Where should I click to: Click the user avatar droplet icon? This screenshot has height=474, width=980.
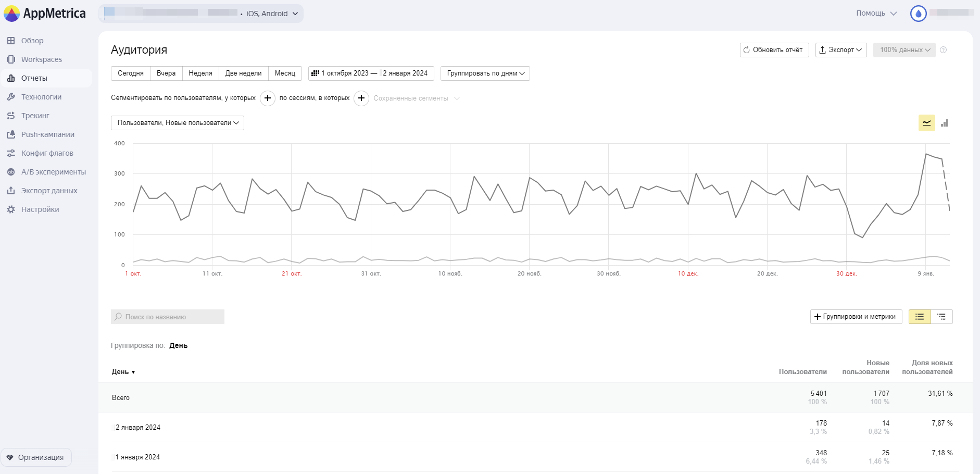(918, 14)
